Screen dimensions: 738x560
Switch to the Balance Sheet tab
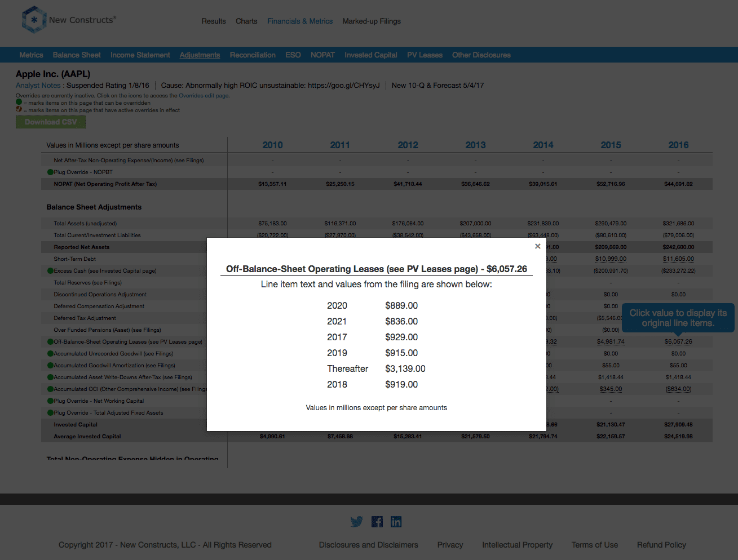[77, 55]
